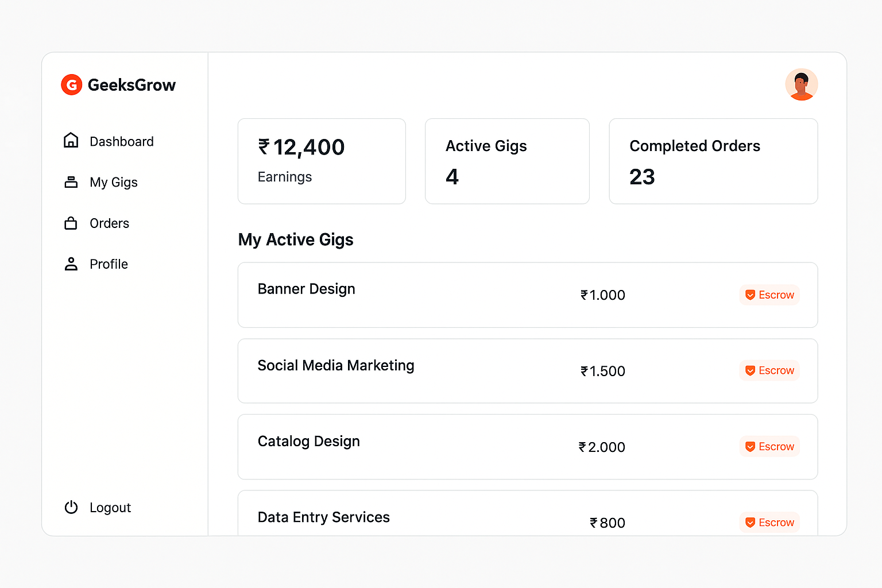Screen dimensions: 882x588
Task: Click the Earnings card showing ₹12,400
Action: click(321, 161)
